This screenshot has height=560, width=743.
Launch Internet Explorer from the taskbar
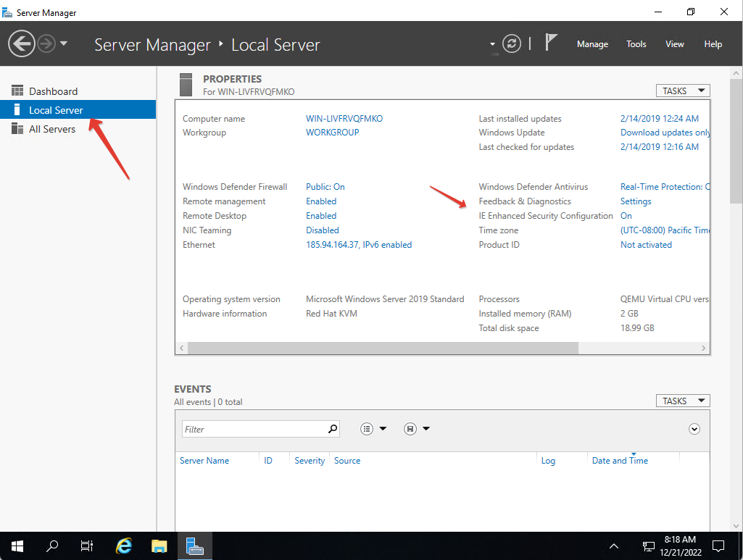click(123, 546)
